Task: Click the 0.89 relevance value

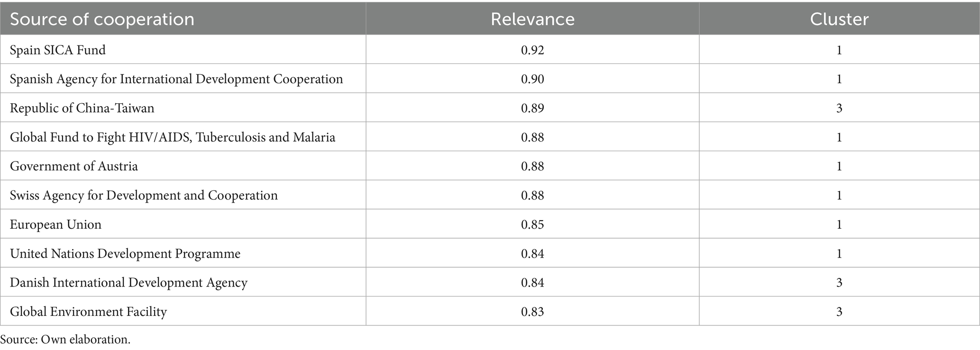Action: click(x=532, y=108)
